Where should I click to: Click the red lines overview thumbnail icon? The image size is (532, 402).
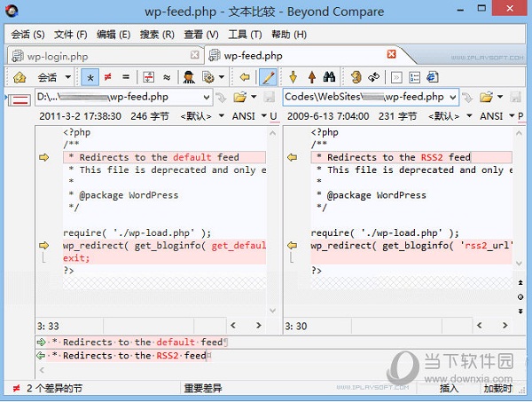pos(19,99)
